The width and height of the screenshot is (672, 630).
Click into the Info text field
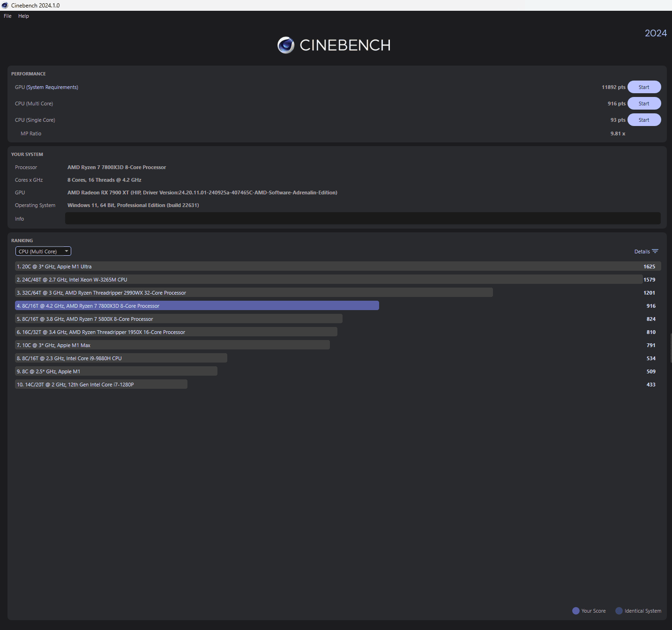pos(363,218)
